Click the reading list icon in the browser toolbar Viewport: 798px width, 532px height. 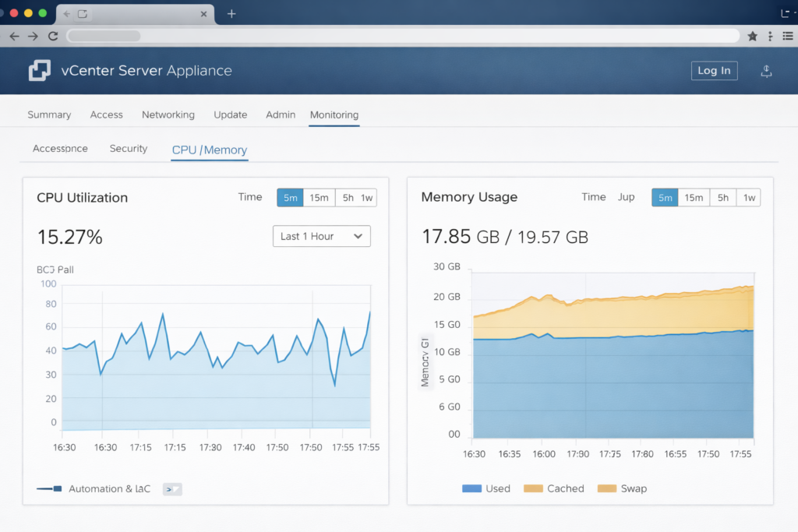pos(787,36)
